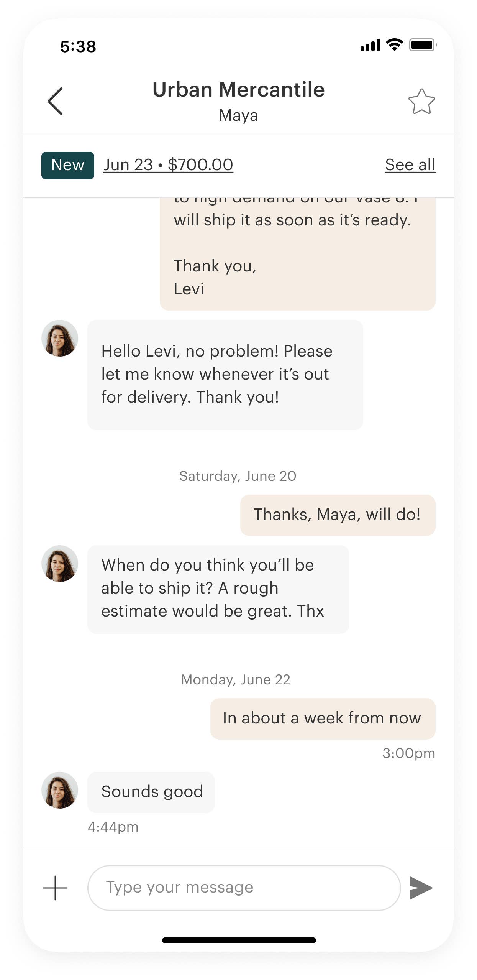
Task: Open the Jun 23 • $700.00 order link
Action: pos(168,165)
